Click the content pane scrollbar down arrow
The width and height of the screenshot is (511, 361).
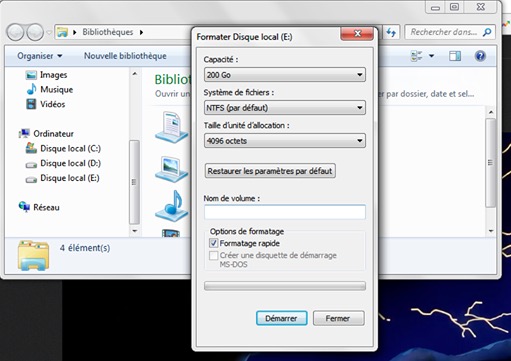pos(491,231)
